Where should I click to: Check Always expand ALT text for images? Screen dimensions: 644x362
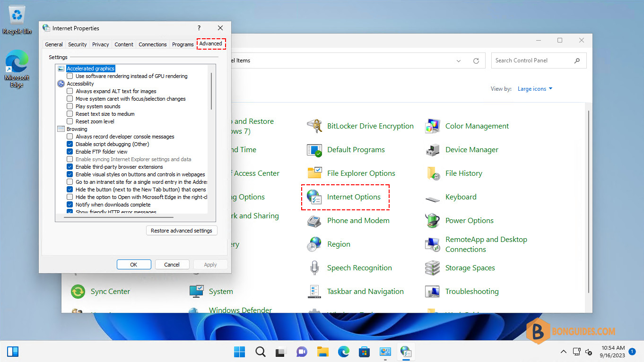70,91
